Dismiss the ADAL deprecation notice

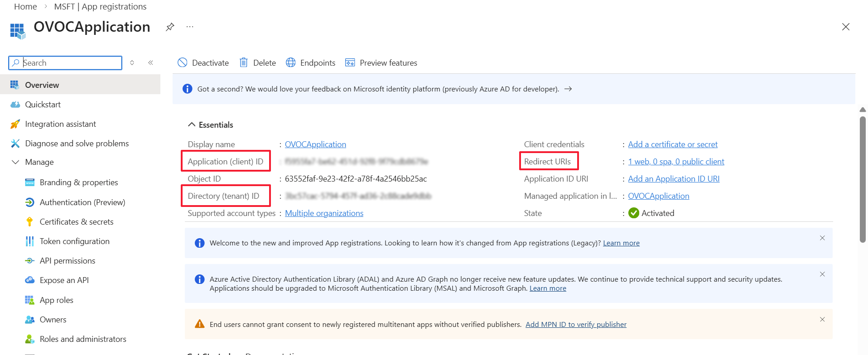click(822, 274)
